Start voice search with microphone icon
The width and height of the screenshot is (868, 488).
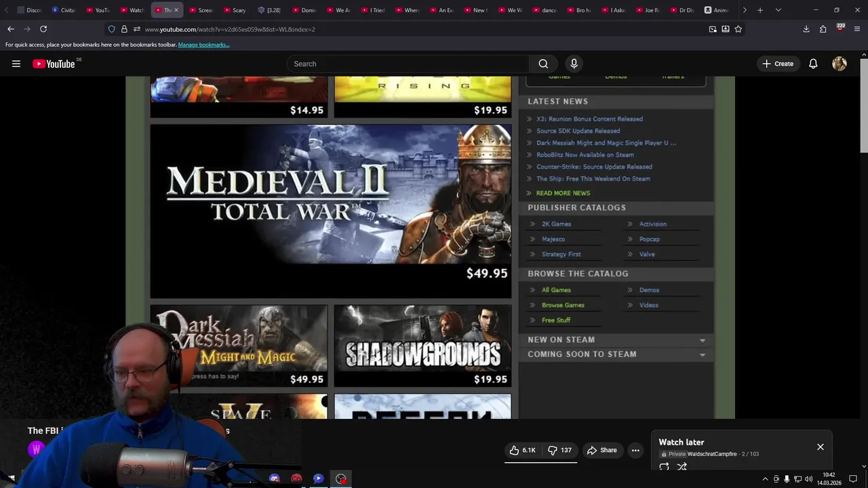tap(574, 64)
